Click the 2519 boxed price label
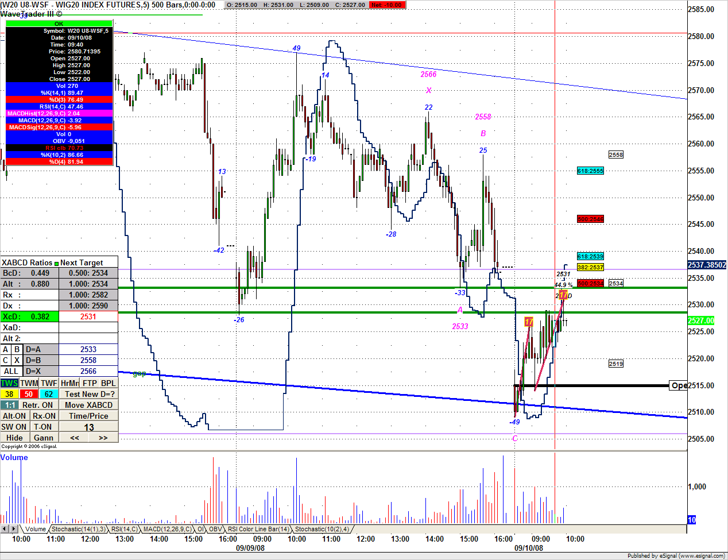 [x=616, y=364]
